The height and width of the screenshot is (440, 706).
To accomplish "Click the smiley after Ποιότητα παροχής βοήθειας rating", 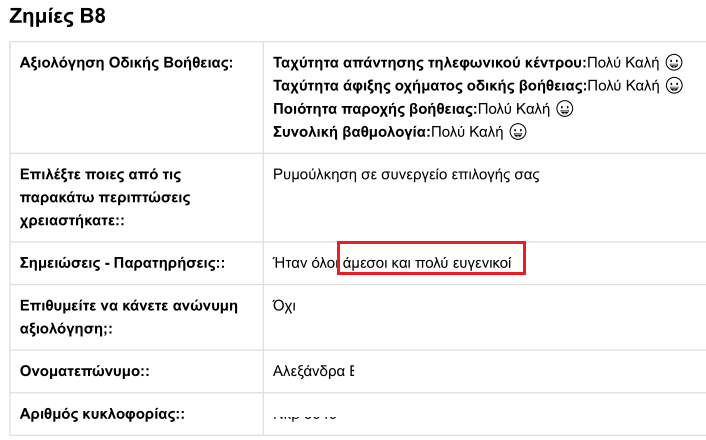I will click(x=564, y=108).
